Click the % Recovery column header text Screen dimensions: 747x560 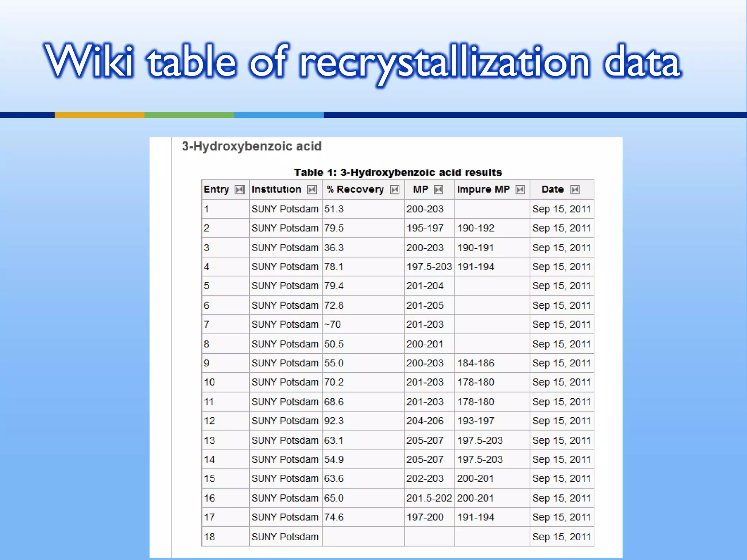point(355,190)
